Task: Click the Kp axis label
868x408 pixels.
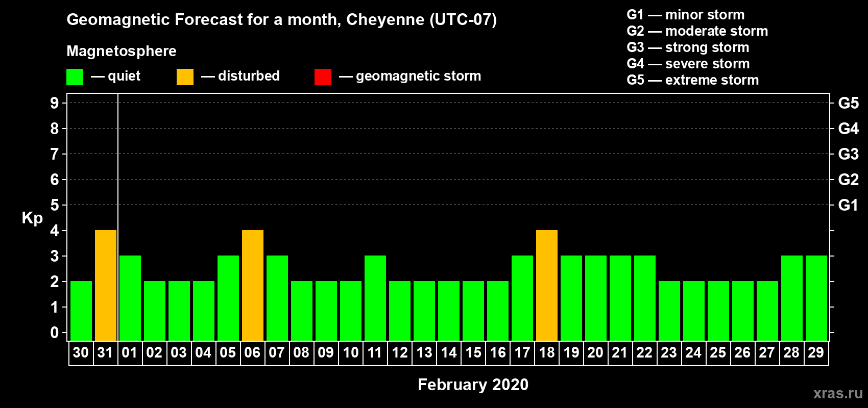Action: 32,218
